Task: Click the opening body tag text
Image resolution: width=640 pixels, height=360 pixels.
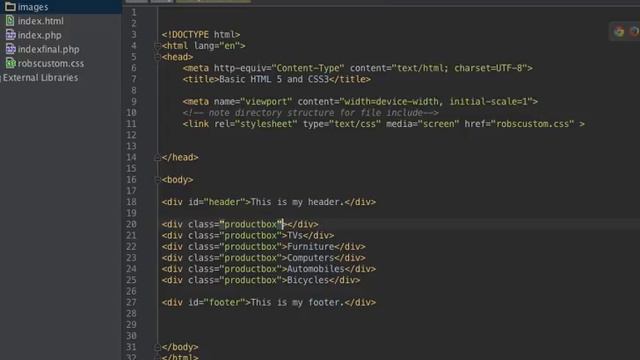Action: [x=177, y=180]
